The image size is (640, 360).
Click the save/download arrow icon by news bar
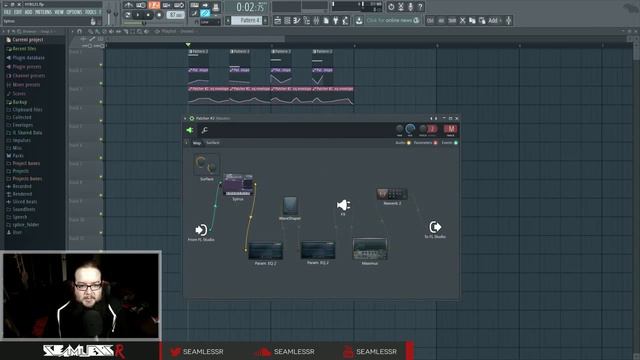coord(359,20)
